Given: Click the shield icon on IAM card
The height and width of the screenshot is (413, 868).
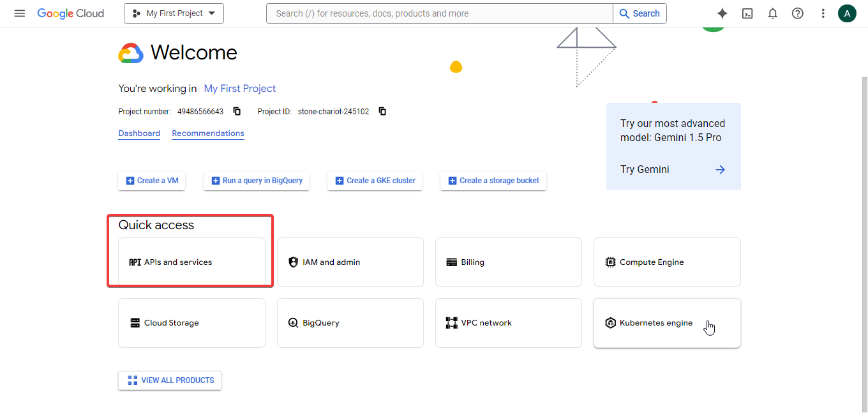Looking at the screenshot, I should pos(294,262).
